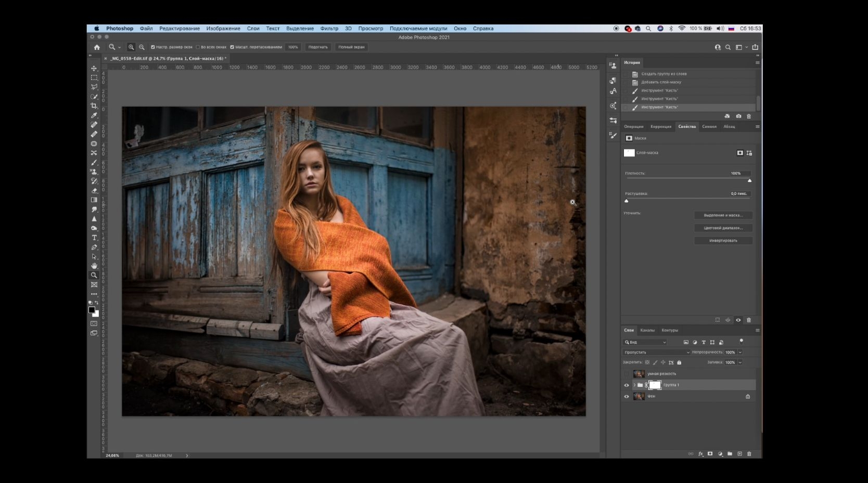Image resolution: width=868 pixels, height=483 pixels.
Task: Expand the 'Группа 1' group contents
Action: tap(634, 385)
